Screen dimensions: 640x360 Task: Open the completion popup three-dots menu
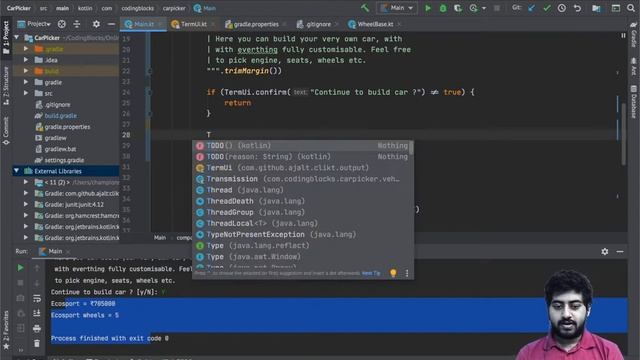[407, 273]
